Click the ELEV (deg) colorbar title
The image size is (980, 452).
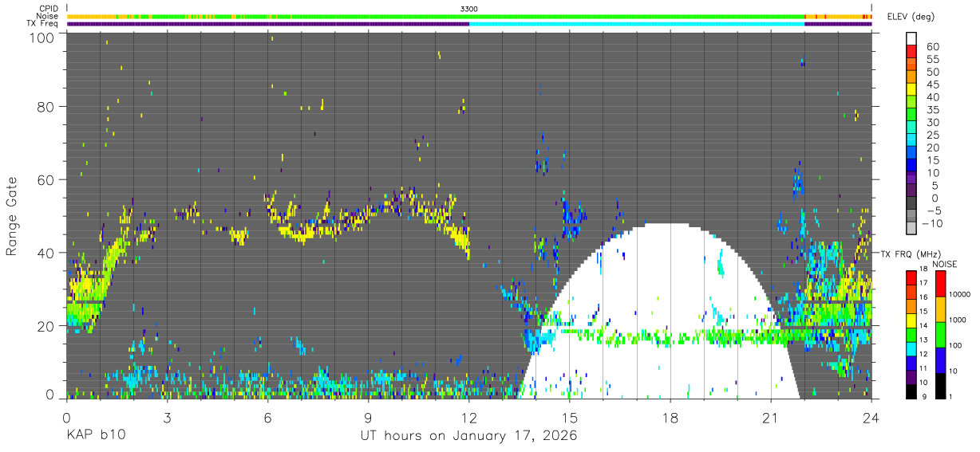click(x=911, y=17)
